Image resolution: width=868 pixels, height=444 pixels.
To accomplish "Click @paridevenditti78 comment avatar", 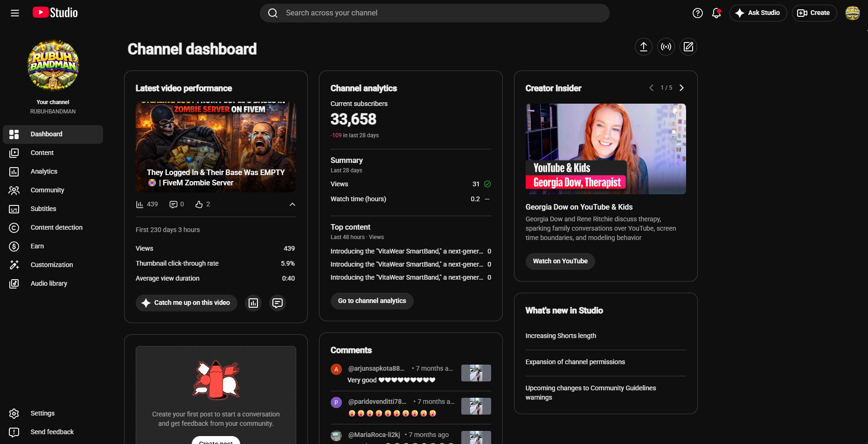I will (x=336, y=402).
